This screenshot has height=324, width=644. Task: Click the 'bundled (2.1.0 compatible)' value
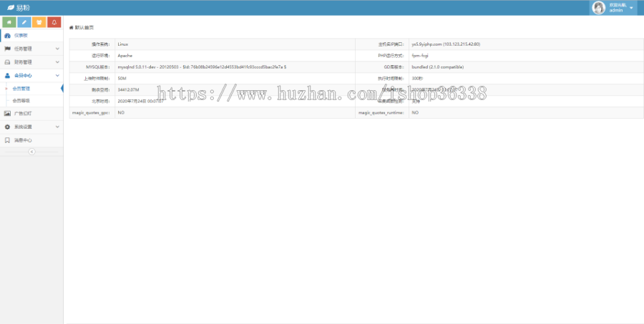pos(438,67)
